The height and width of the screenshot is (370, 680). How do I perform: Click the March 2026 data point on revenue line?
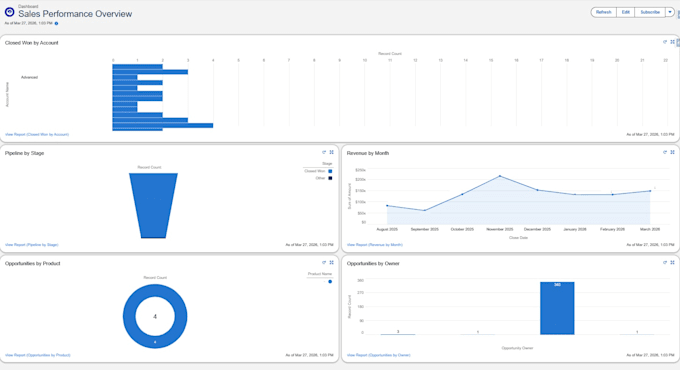(x=650, y=191)
